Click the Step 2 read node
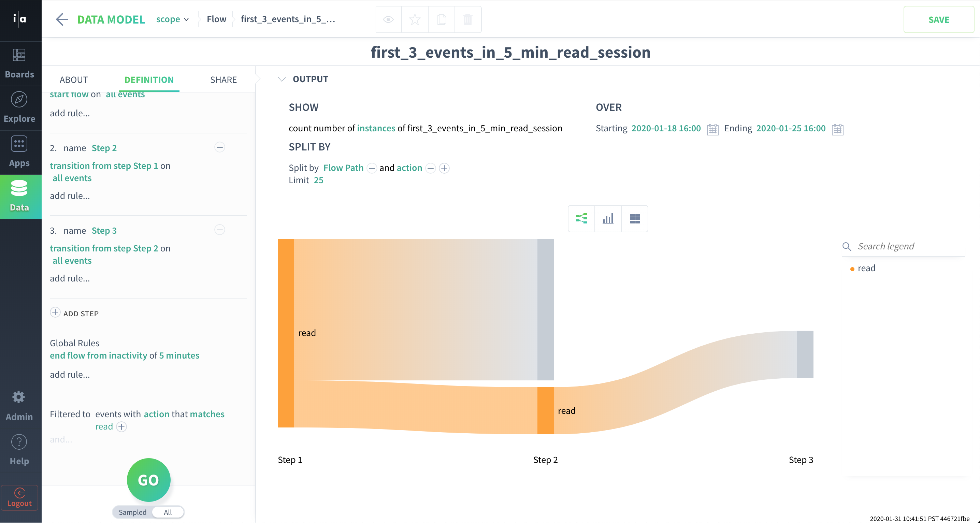Viewport: 980px width, 523px height. tap(545, 410)
